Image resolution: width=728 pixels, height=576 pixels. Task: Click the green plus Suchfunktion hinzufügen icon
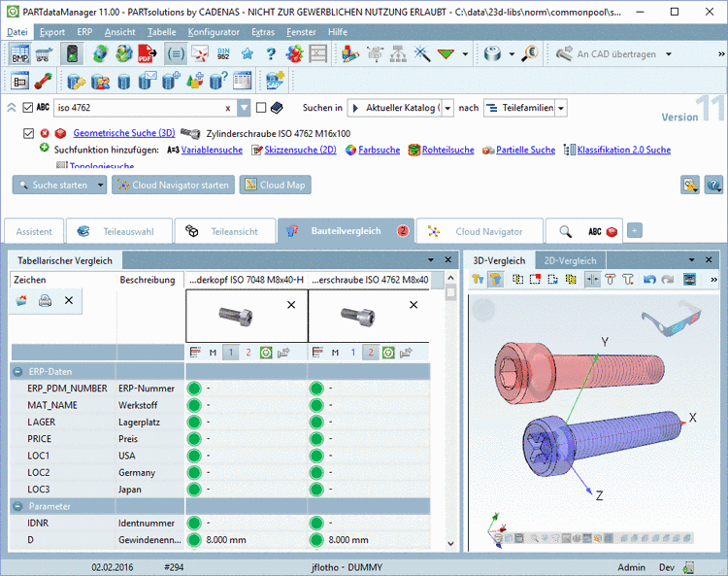pyautogui.click(x=44, y=149)
